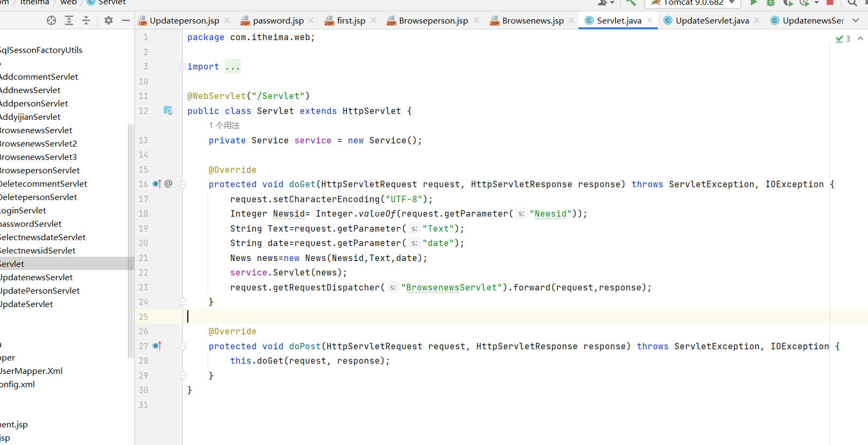Click the folded '...' import placeholder
The width and height of the screenshot is (868, 445).
(233, 67)
